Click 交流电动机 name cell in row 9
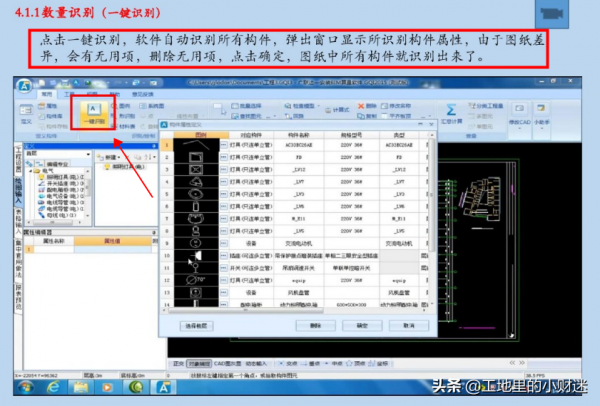Screen dimensions: 600x406 (299, 243)
